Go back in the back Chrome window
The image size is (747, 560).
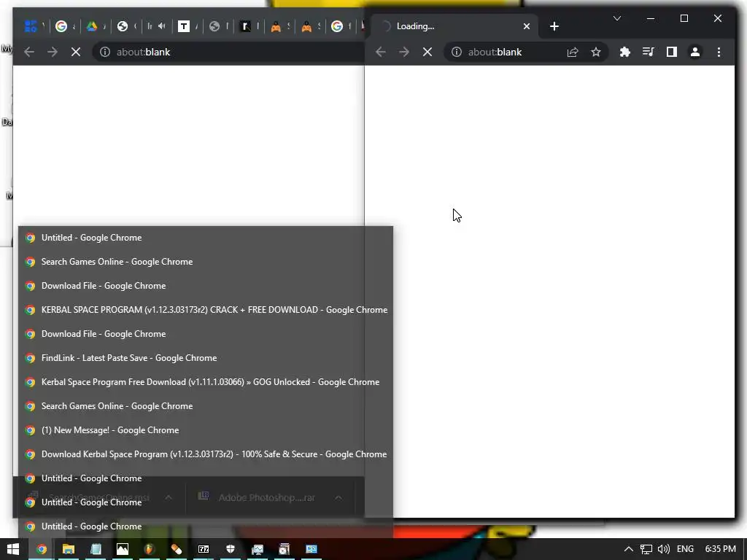29,52
